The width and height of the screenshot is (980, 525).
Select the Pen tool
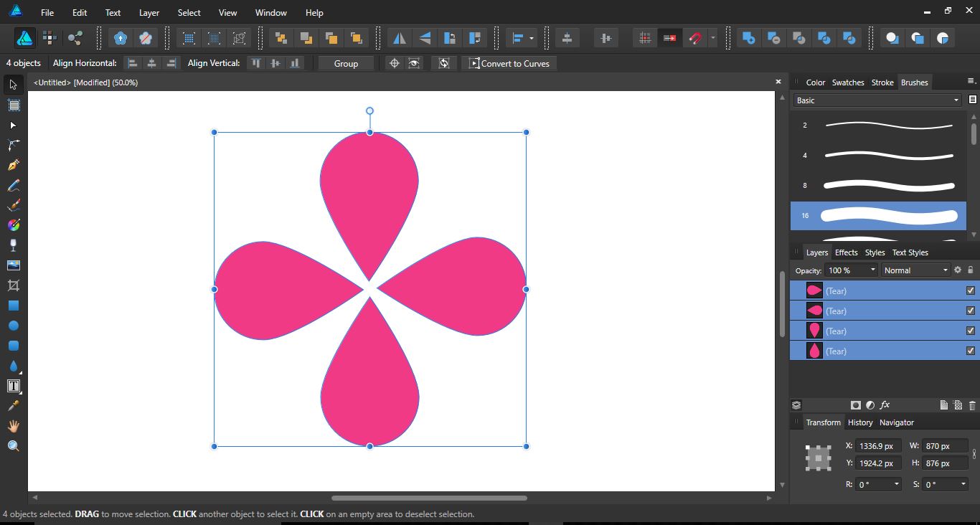[x=13, y=166]
